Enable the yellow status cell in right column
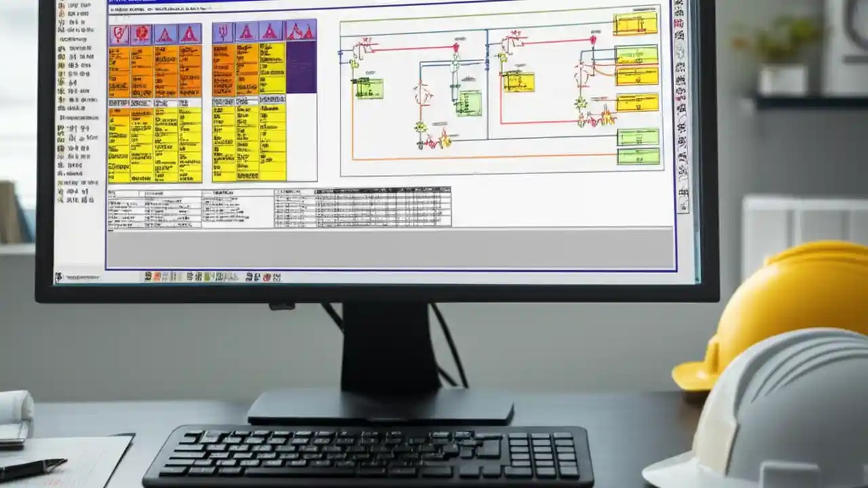Screen dimensions: 868x488 [x=271, y=68]
